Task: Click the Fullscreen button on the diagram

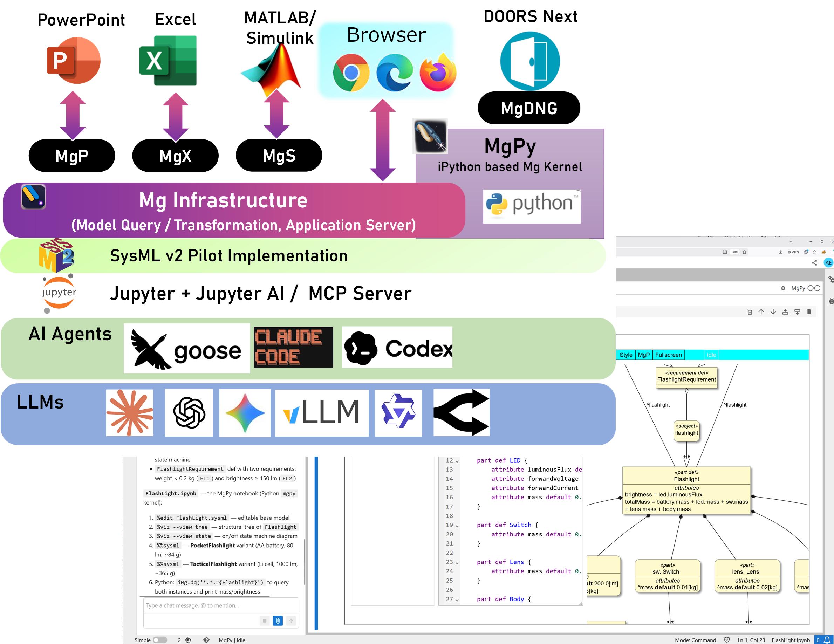Action: [668, 355]
